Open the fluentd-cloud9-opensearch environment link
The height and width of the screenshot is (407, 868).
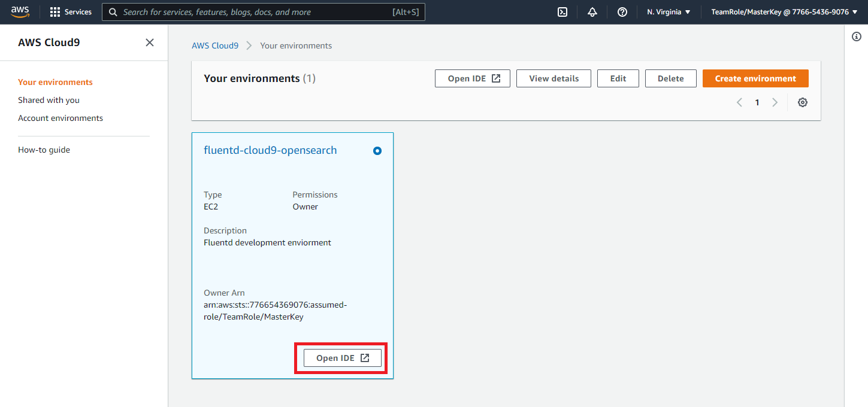[270, 150]
